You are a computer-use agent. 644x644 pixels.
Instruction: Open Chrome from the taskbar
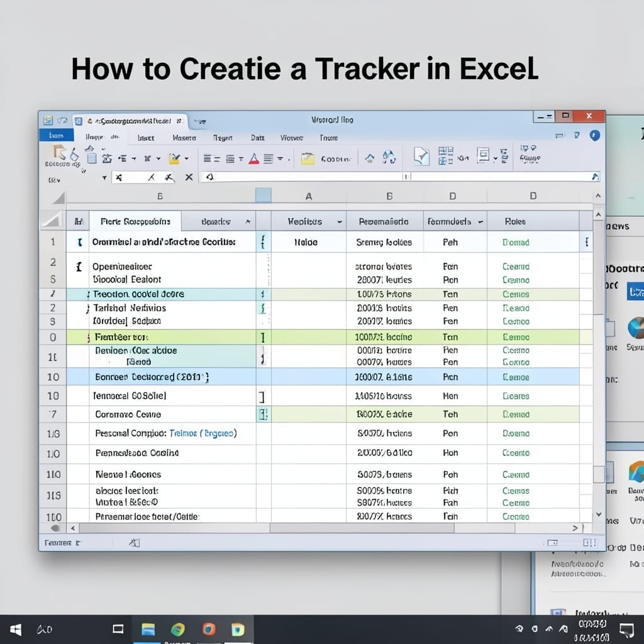[178, 629]
